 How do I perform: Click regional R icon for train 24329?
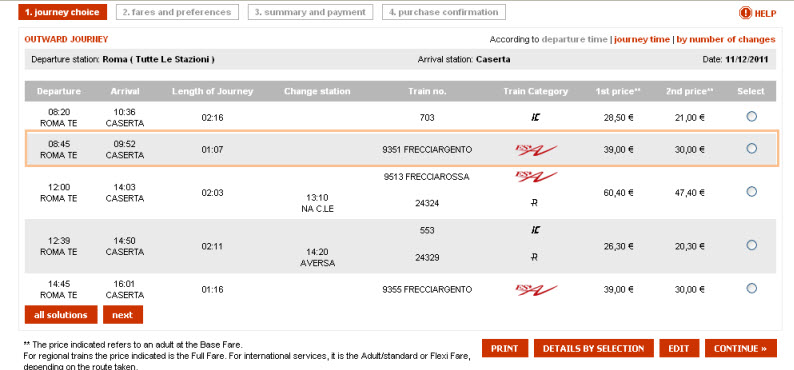tap(535, 258)
